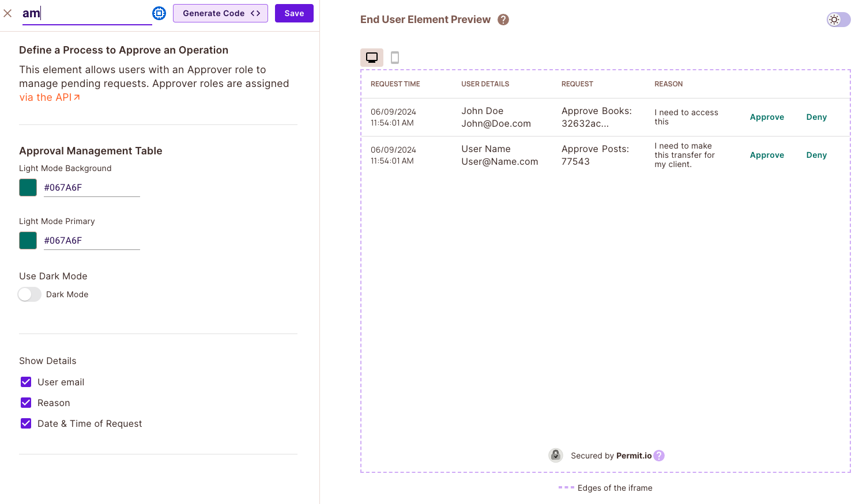This screenshot has height=504, width=859.
Task: Approve John Doe's book request
Action: (767, 116)
